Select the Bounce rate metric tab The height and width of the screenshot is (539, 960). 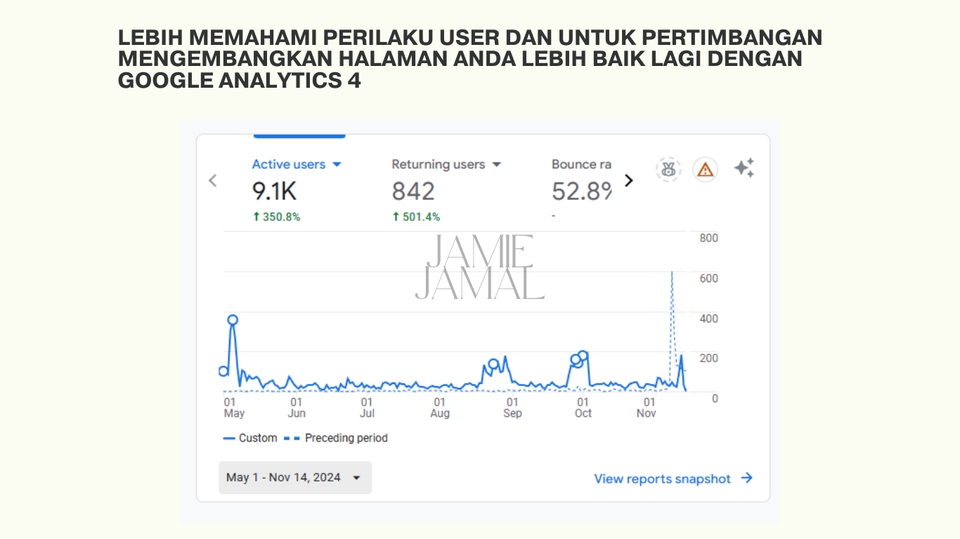click(581, 164)
